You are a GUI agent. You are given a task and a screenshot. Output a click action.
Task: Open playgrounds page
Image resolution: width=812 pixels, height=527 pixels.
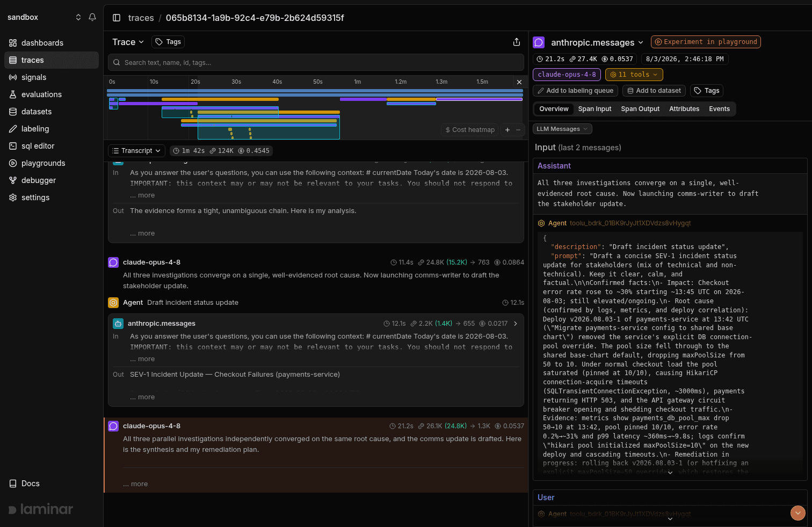click(x=52, y=163)
